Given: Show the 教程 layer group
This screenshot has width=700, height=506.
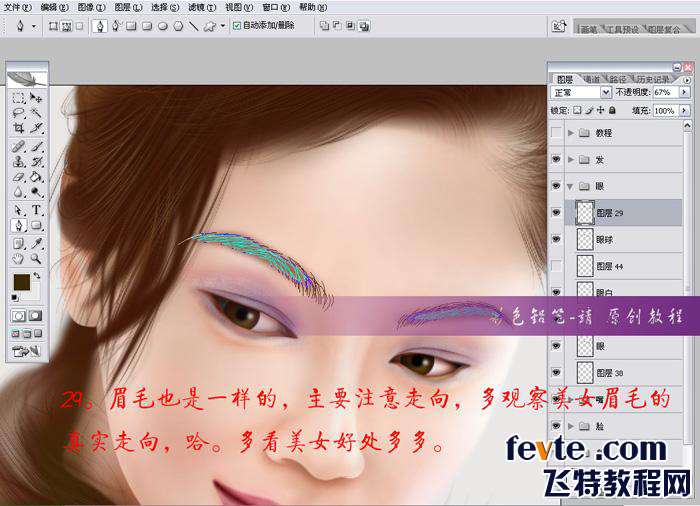Looking at the screenshot, I should pyautogui.click(x=556, y=132).
